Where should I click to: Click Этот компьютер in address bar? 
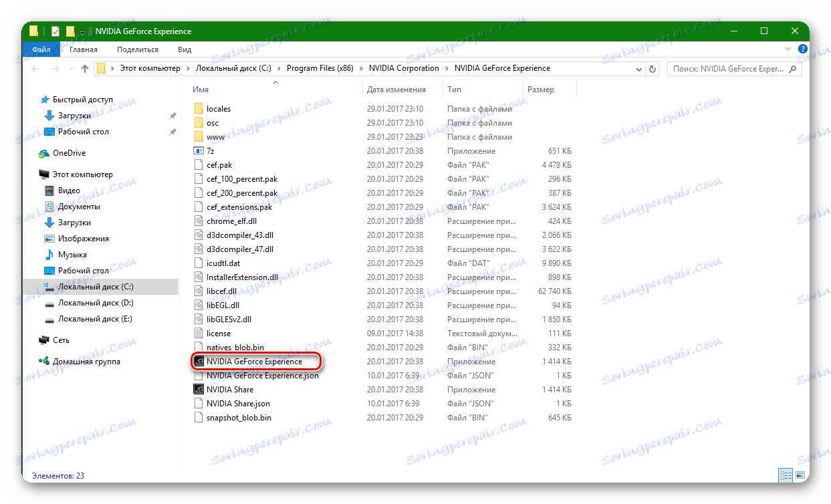tap(150, 68)
